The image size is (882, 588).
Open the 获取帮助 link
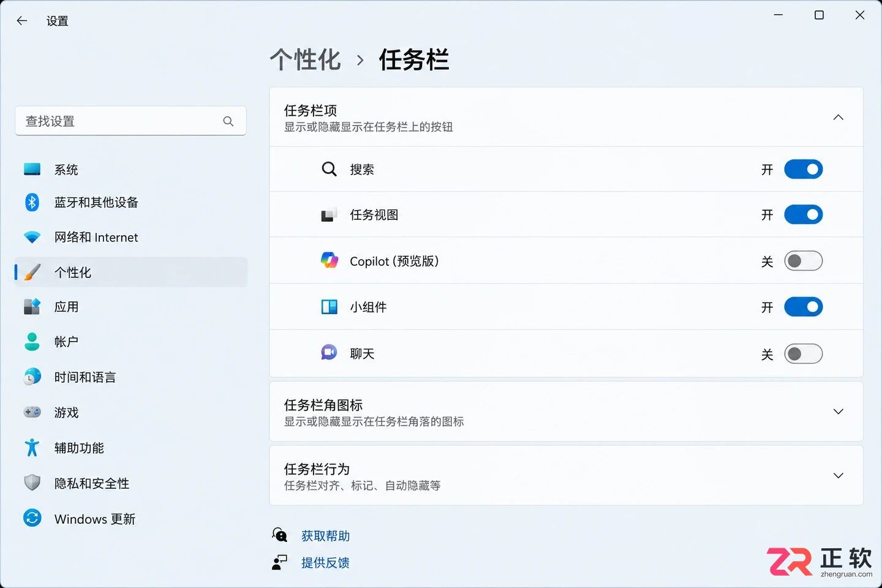[325, 536]
